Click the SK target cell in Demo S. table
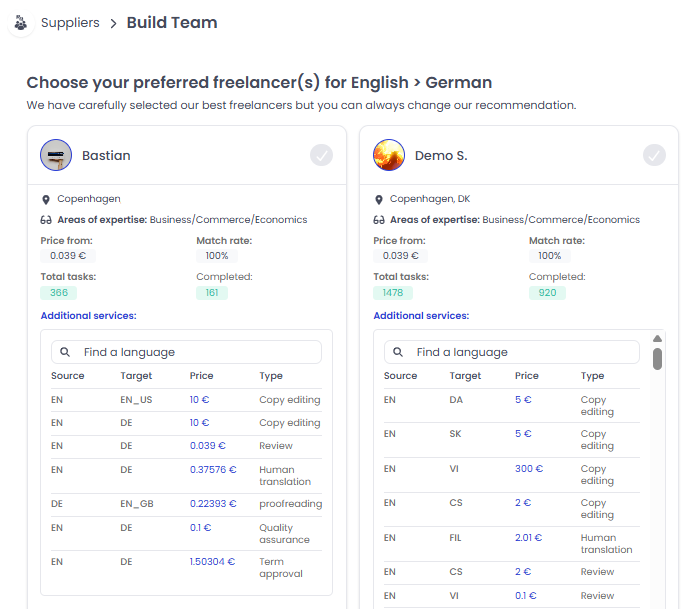This screenshot has height=609, width=687. point(455,434)
